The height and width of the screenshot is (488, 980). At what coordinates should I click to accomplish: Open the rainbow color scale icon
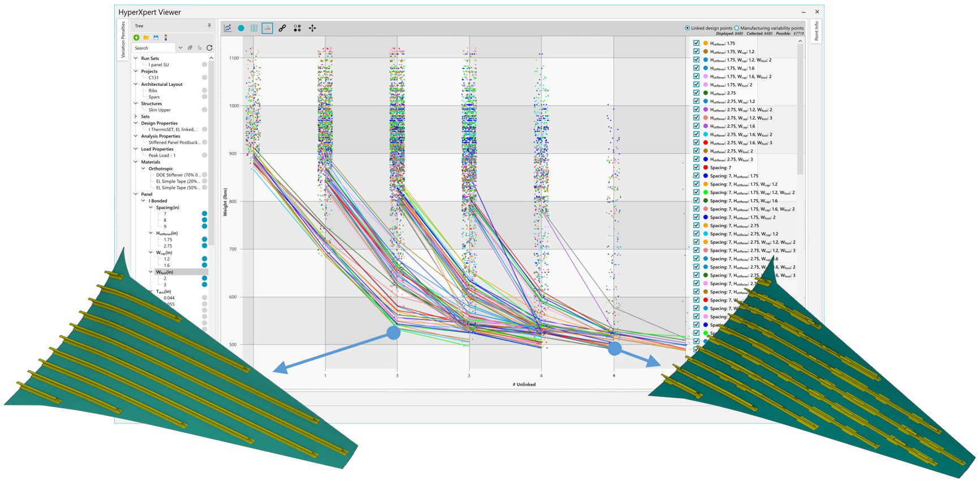[166, 37]
